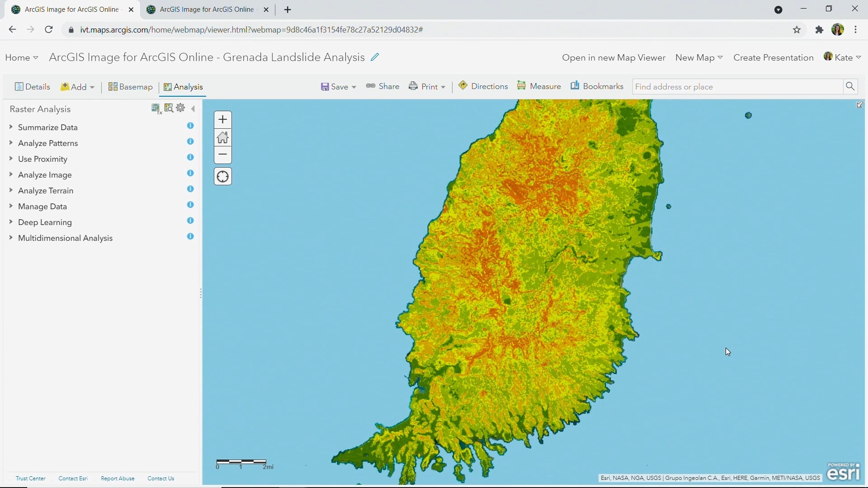Return to default extent with home icon
Screen dimensions: 868x488
tap(222, 137)
